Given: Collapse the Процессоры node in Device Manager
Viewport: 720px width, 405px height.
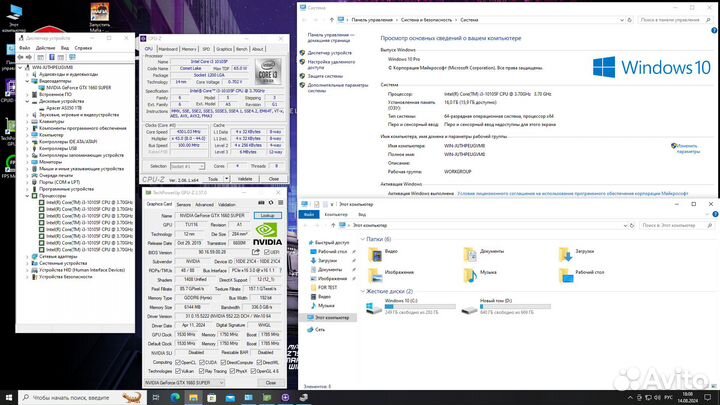Looking at the screenshot, I should point(27,196).
